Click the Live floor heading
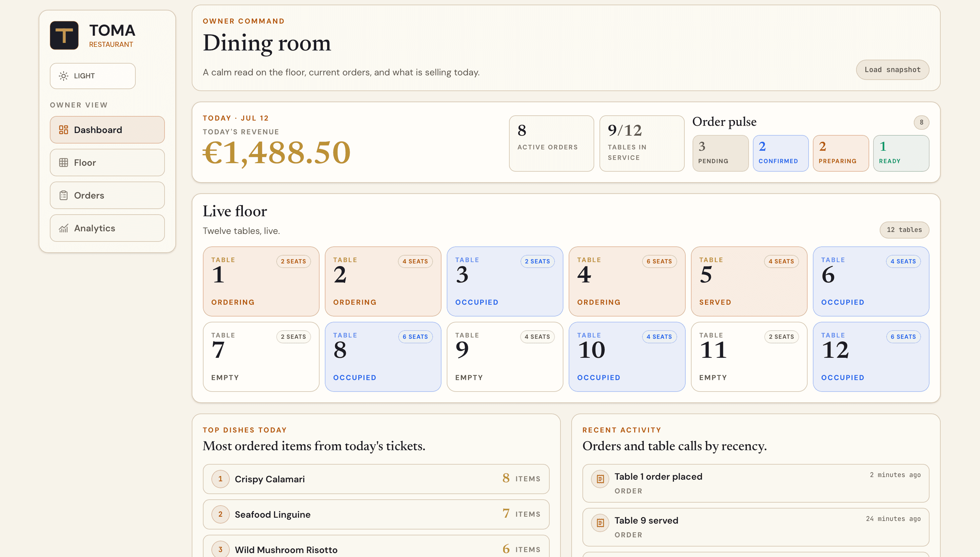The image size is (980, 557). click(x=235, y=211)
